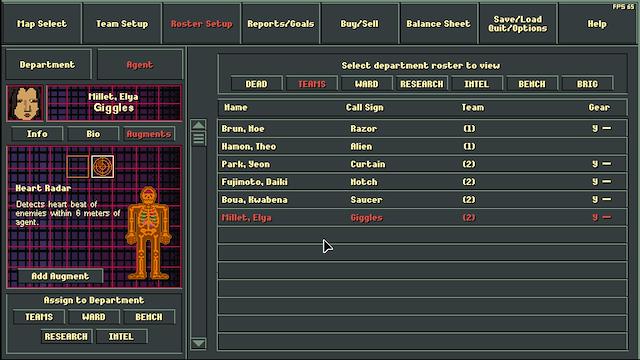Select the Park, Yeon roster row

[422, 164]
